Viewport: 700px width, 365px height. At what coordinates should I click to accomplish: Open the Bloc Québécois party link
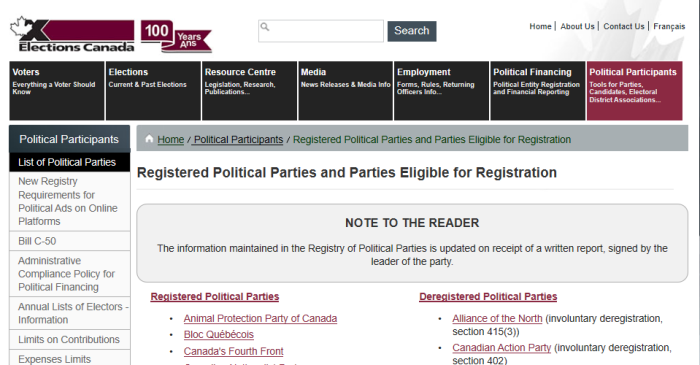218,335
